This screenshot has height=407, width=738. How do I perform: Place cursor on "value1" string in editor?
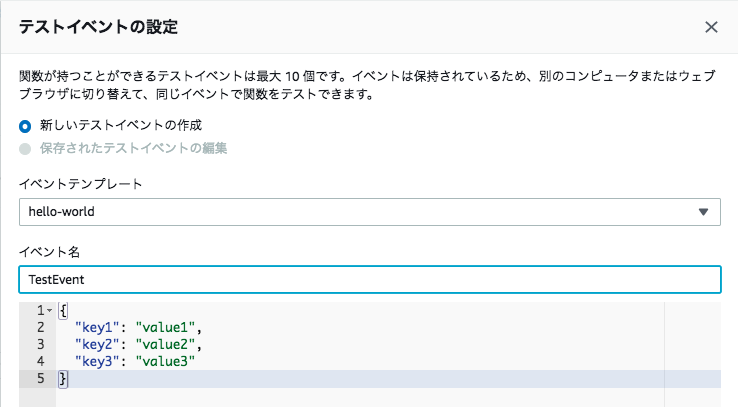[x=165, y=327]
